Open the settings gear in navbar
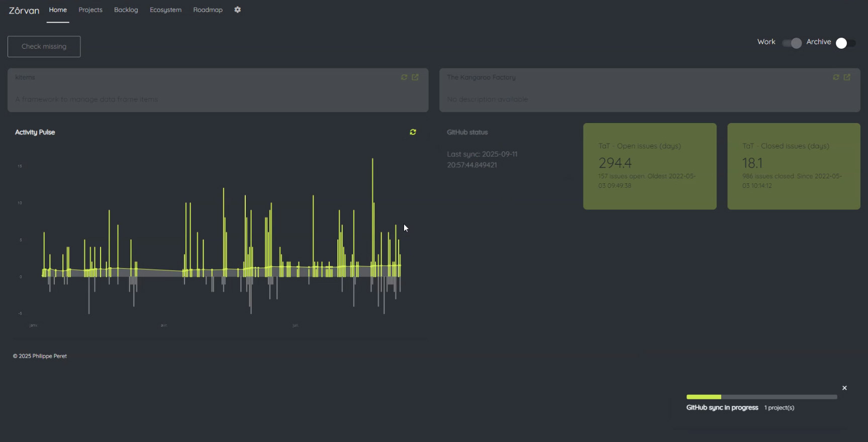Image resolution: width=868 pixels, height=442 pixels. click(x=237, y=10)
